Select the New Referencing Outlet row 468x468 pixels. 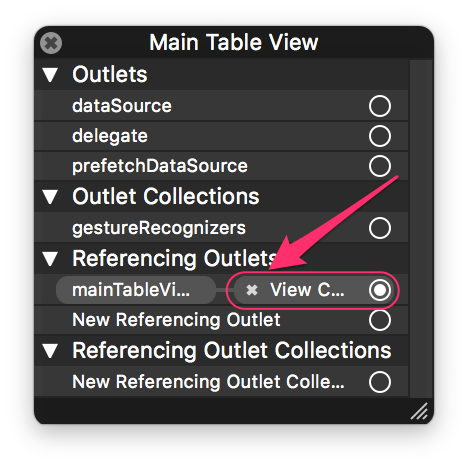221,320
